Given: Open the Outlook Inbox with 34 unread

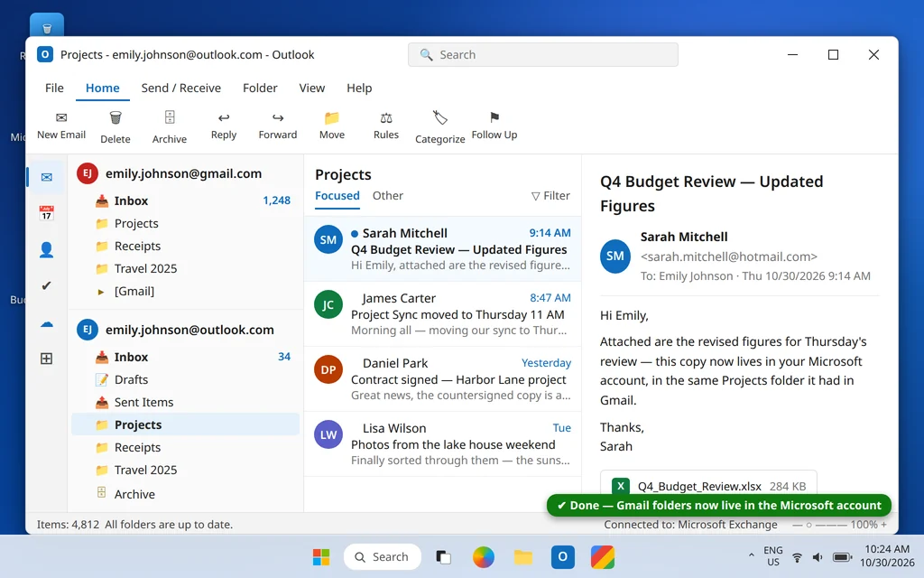Looking at the screenshot, I should coord(186,358).
